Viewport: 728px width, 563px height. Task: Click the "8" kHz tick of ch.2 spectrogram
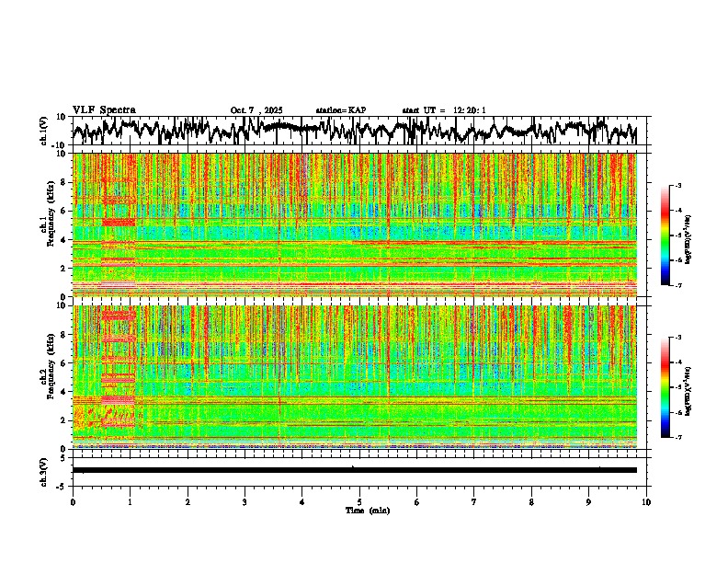point(65,335)
